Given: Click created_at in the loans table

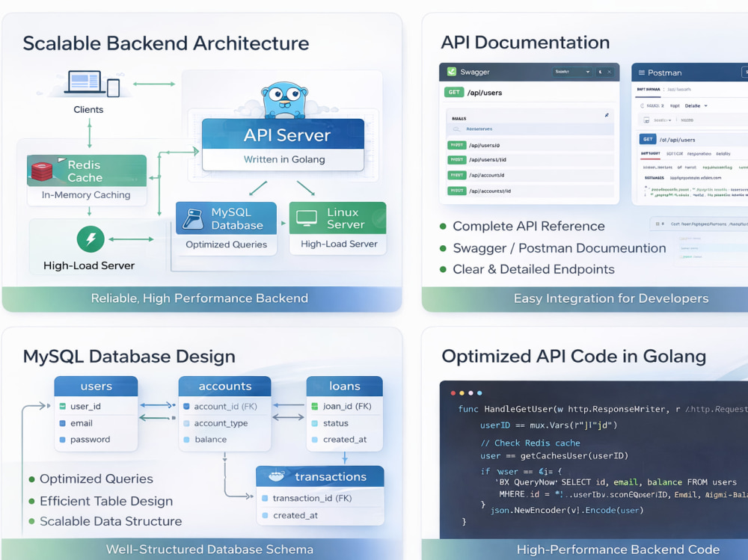Looking at the screenshot, I should pos(345,440).
